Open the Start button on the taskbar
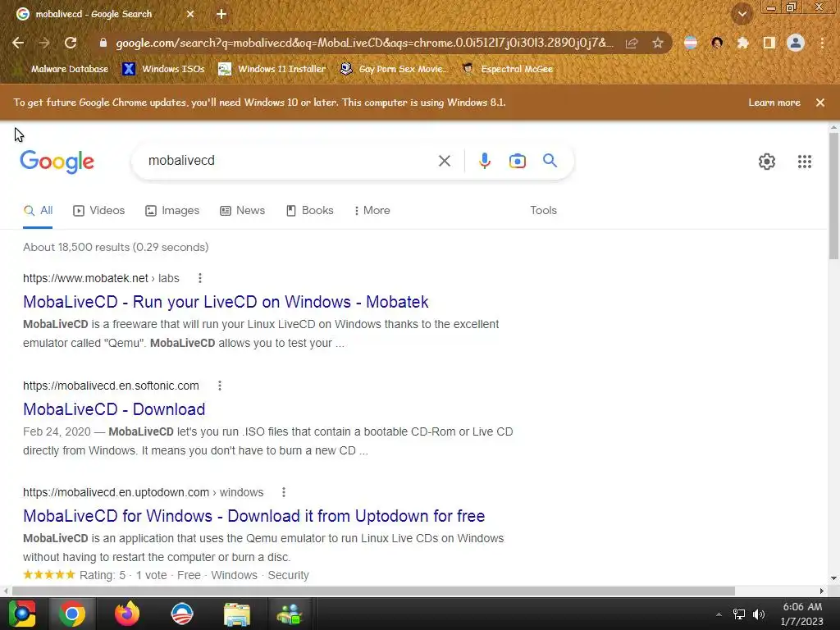 pyautogui.click(x=22, y=614)
